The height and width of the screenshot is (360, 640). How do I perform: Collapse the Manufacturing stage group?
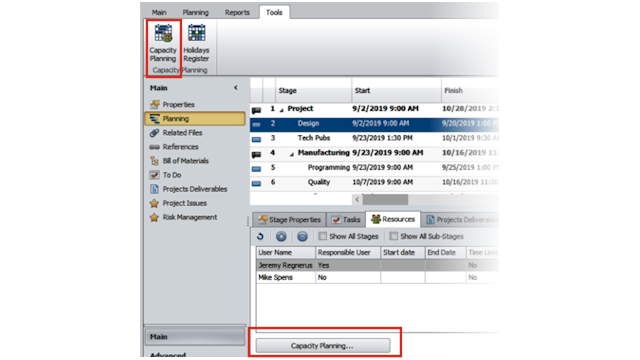pyautogui.click(x=291, y=154)
